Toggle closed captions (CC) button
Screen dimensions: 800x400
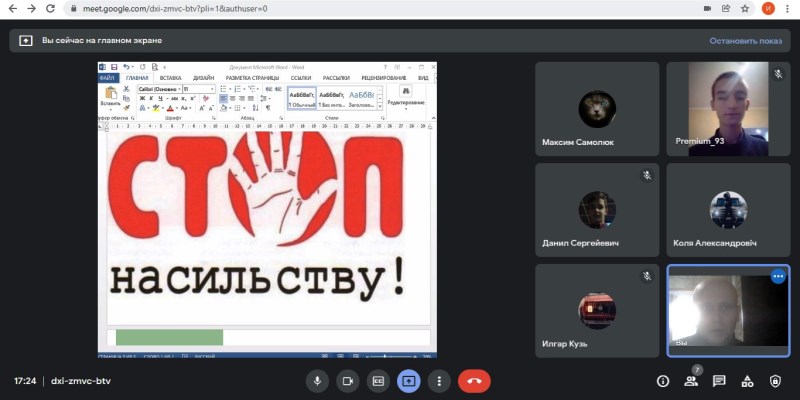pyautogui.click(x=378, y=381)
